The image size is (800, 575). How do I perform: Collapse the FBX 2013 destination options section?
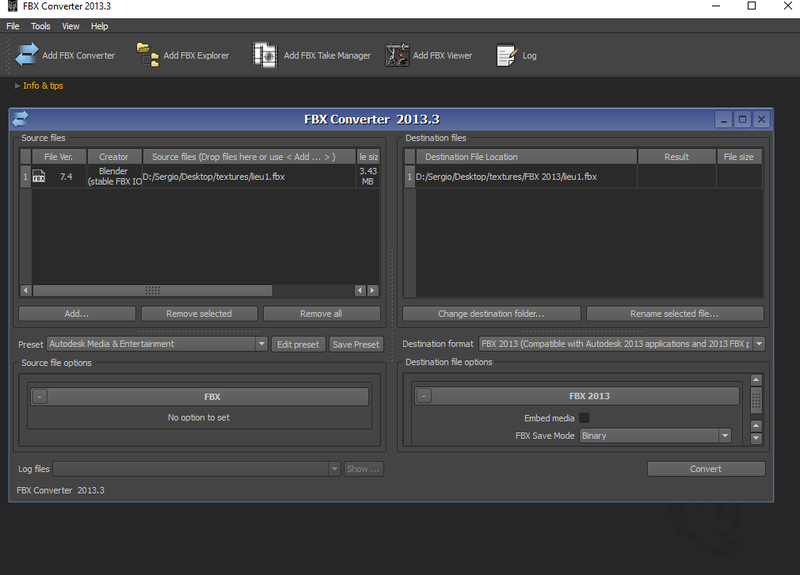424,395
